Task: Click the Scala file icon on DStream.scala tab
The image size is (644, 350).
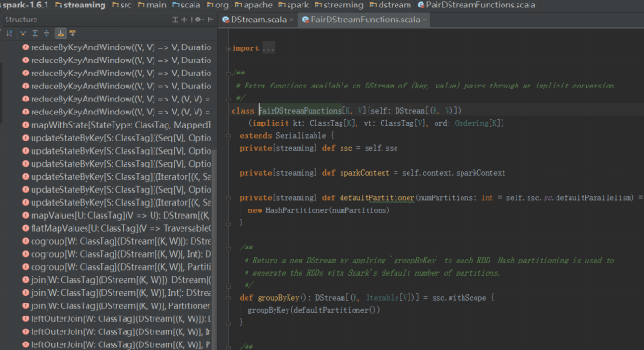Action: point(225,20)
